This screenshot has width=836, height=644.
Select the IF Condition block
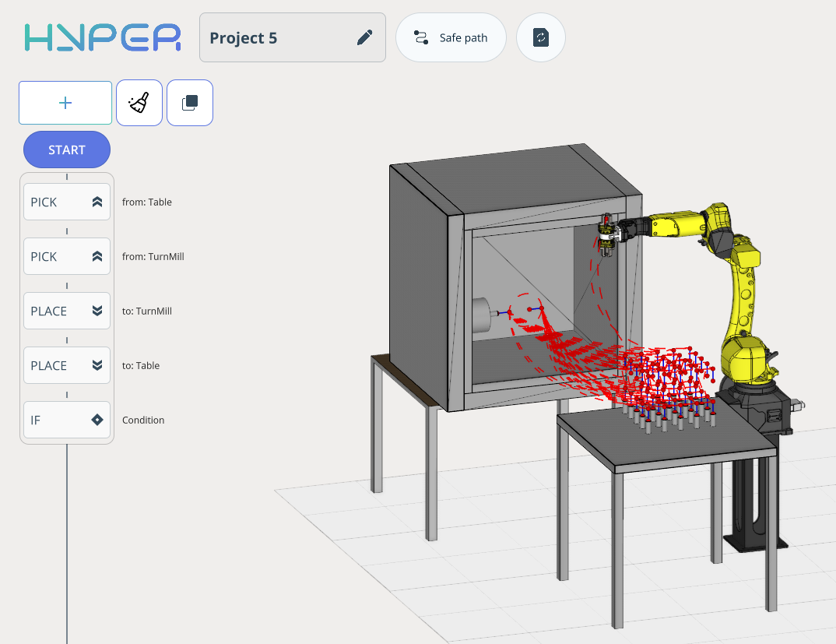(x=54, y=420)
